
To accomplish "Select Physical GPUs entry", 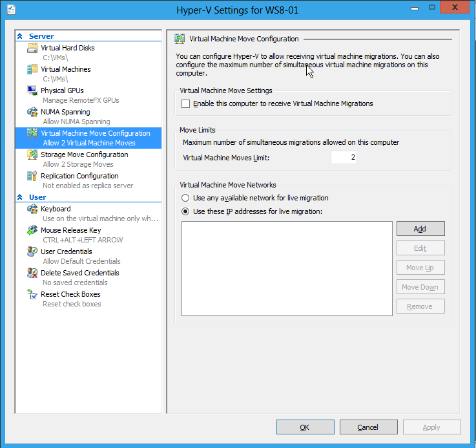I will coord(88,96).
